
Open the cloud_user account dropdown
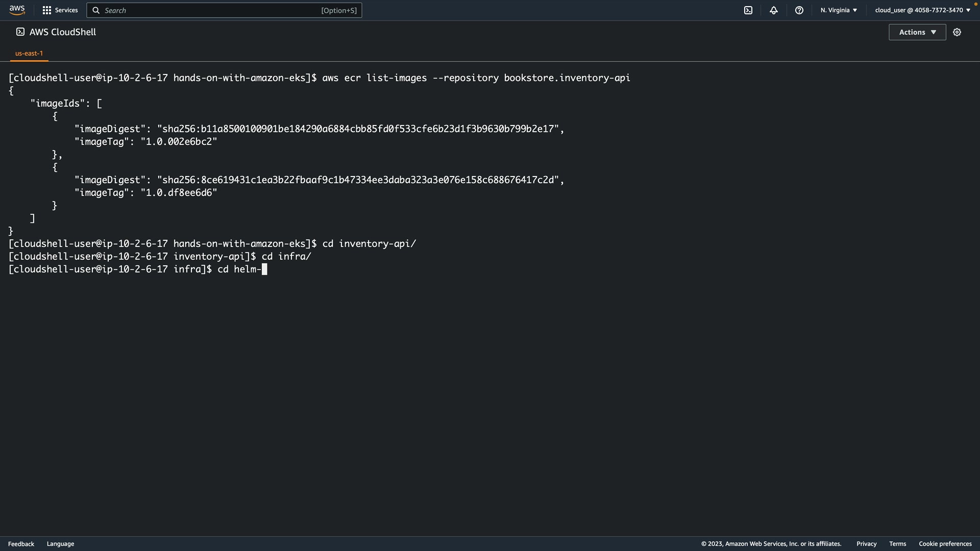(922, 10)
